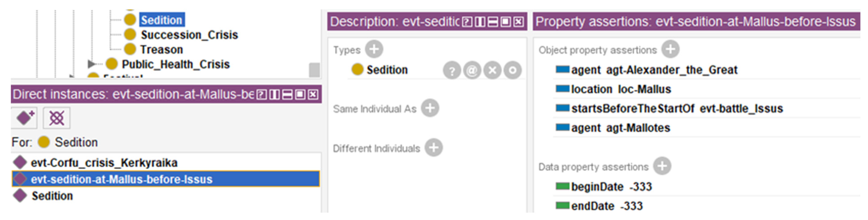868x220 pixels.
Task: Click the beginDate -333 data assertion
Action: (x=611, y=187)
